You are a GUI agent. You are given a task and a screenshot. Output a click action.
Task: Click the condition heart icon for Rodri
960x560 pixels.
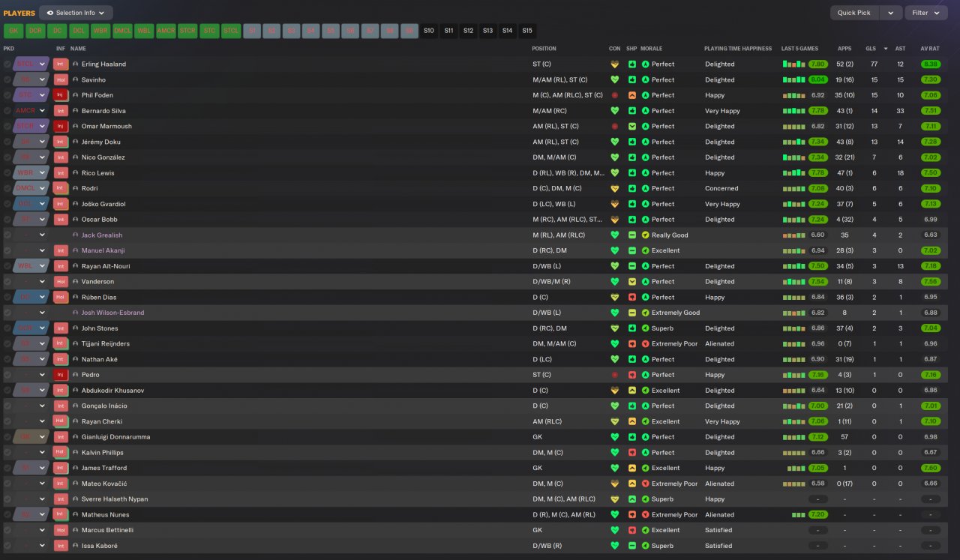(615, 189)
